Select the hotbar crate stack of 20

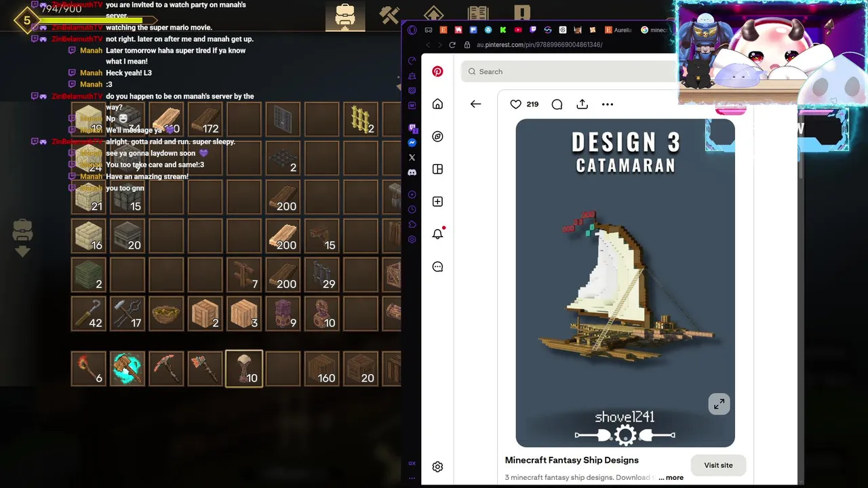point(360,369)
